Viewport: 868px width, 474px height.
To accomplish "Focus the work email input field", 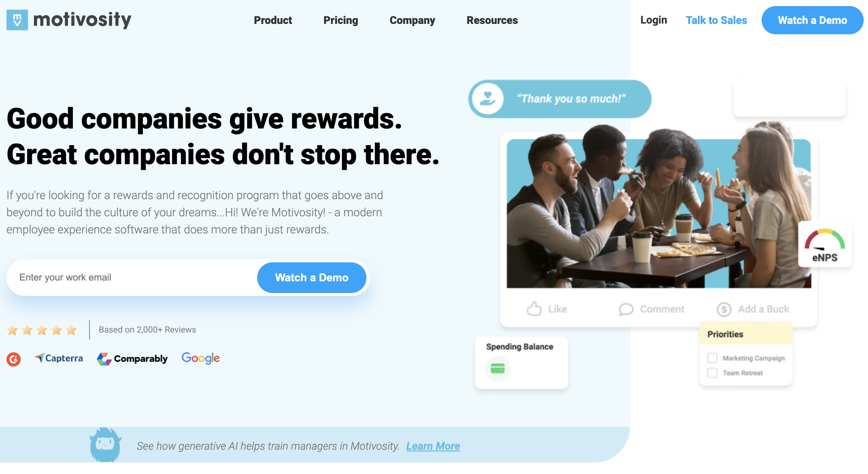I will tap(132, 278).
